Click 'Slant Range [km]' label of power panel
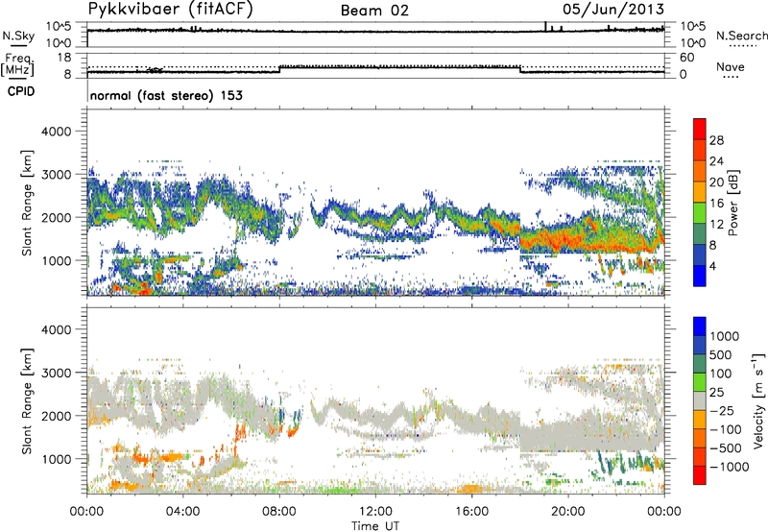 click(x=27, y=203)
